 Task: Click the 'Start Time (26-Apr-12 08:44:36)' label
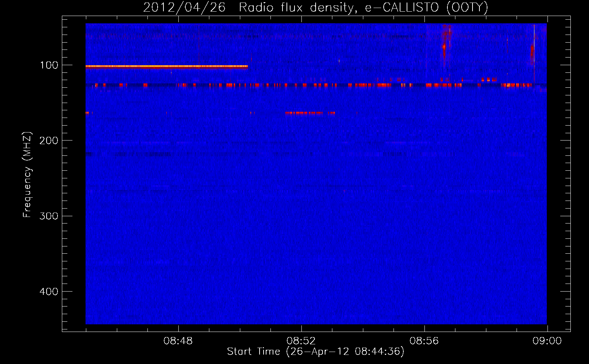[316, 352]
